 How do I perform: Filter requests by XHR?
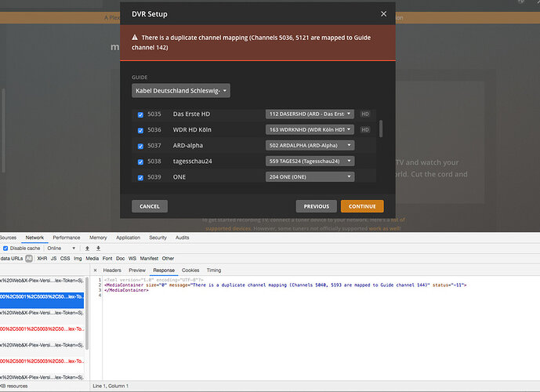click(x=42, y=259)
